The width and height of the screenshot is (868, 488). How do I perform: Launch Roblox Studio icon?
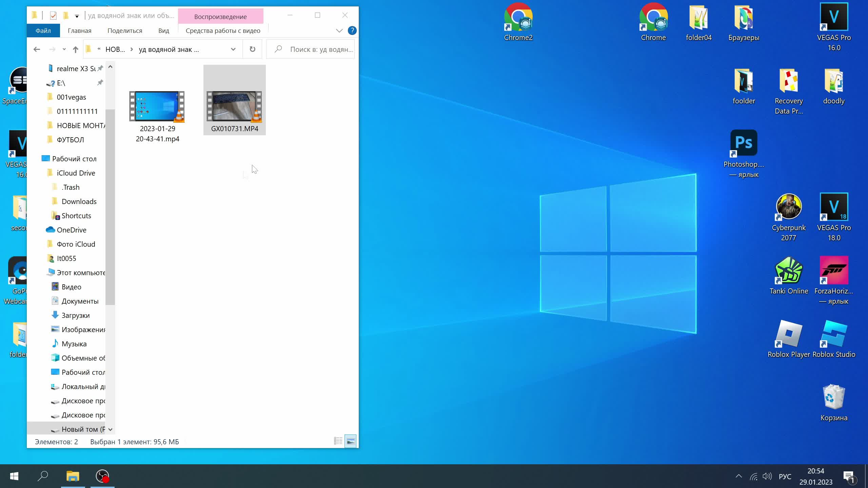pyautogui.click(x=833, y=335)
